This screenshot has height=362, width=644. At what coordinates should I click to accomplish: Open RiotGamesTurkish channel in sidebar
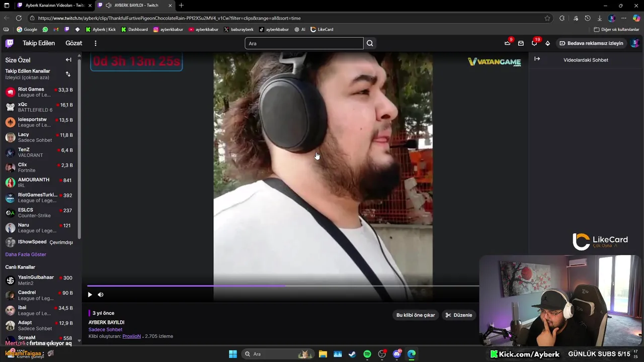[x=39, y=198]
